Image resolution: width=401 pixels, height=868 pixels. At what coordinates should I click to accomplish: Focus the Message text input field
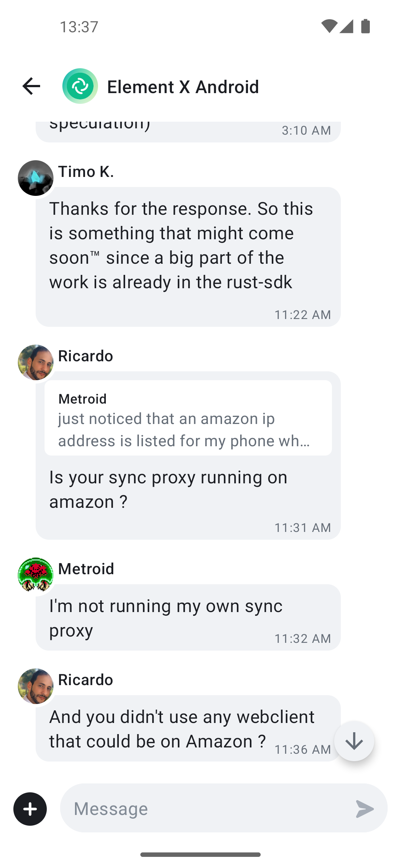click(x=208, y=809)
